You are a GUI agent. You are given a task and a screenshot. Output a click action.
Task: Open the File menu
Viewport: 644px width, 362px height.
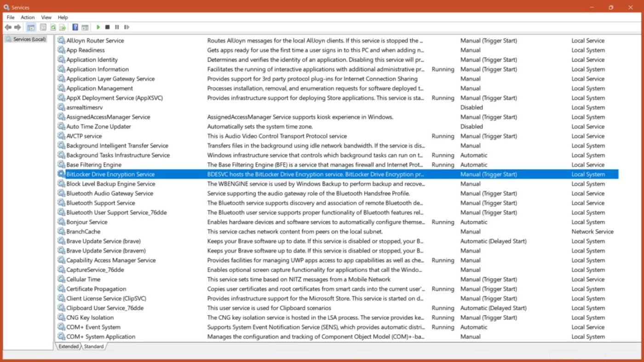click(x=11, y=17)
